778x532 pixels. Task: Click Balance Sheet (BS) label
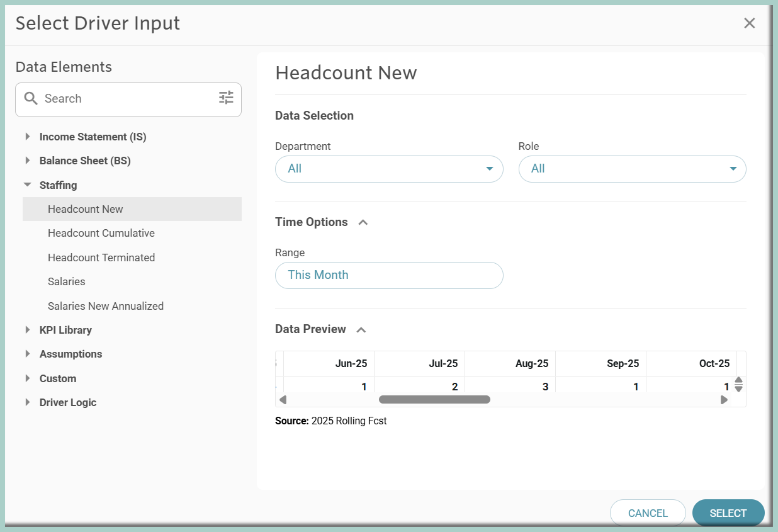click(85, 161)
